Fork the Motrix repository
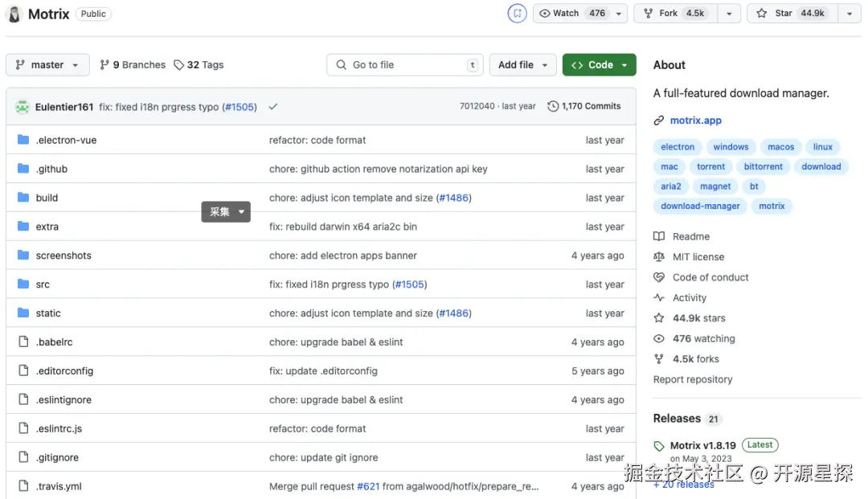The height and width of the screenshot is (499, 868). [x=676, y=14]
